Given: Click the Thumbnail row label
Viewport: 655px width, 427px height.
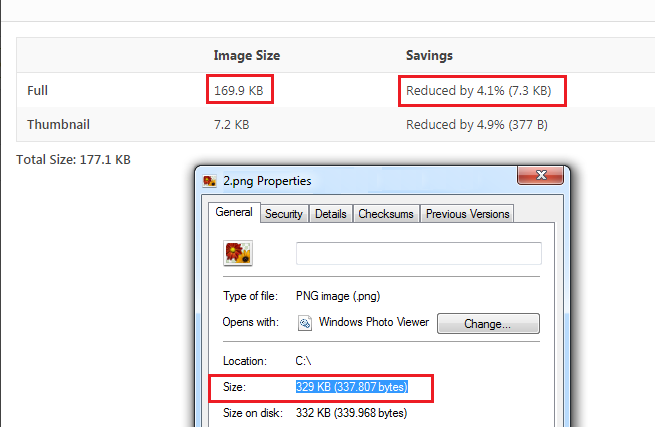Looking at the screenshot, I should coord(58,125).
